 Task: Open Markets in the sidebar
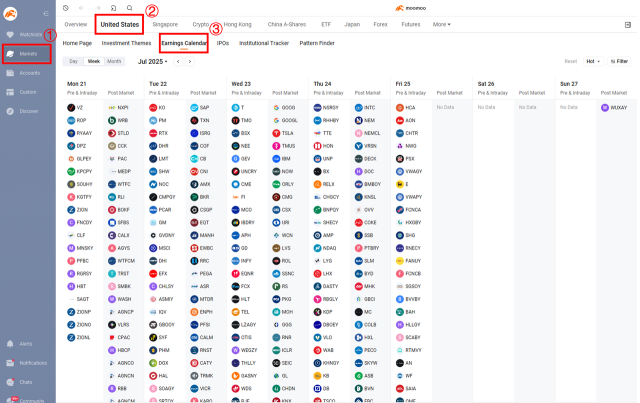pyautogui.click(x=27, y=54)
